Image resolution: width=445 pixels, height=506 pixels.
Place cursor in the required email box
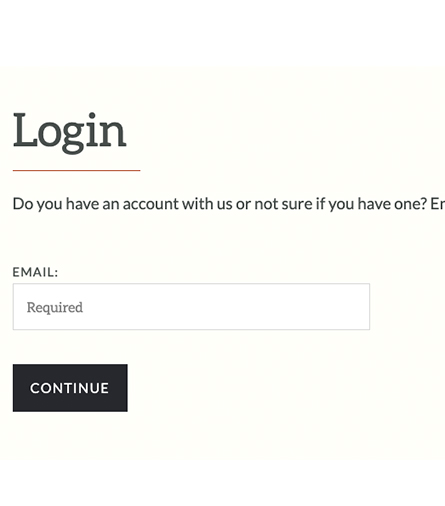tap(191, 307)
